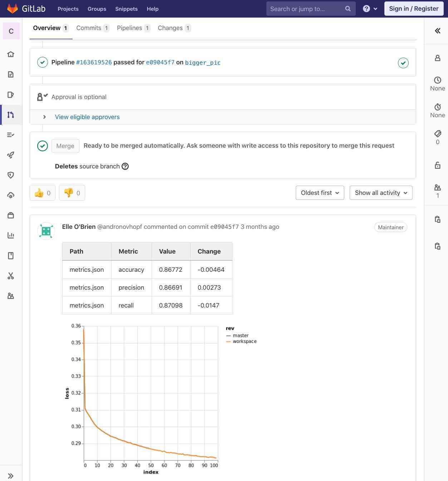Click the Merge button
This screenshot has width=448, height=481.
click(65, 146)
